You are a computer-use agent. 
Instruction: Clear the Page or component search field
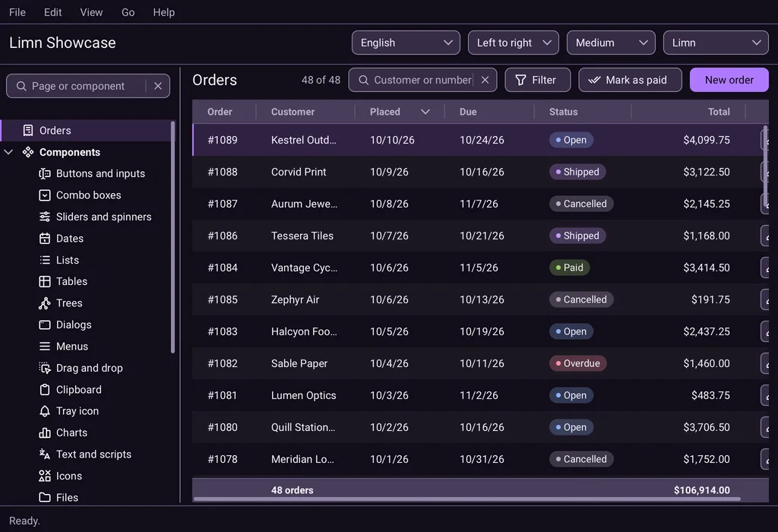[158, 87]
